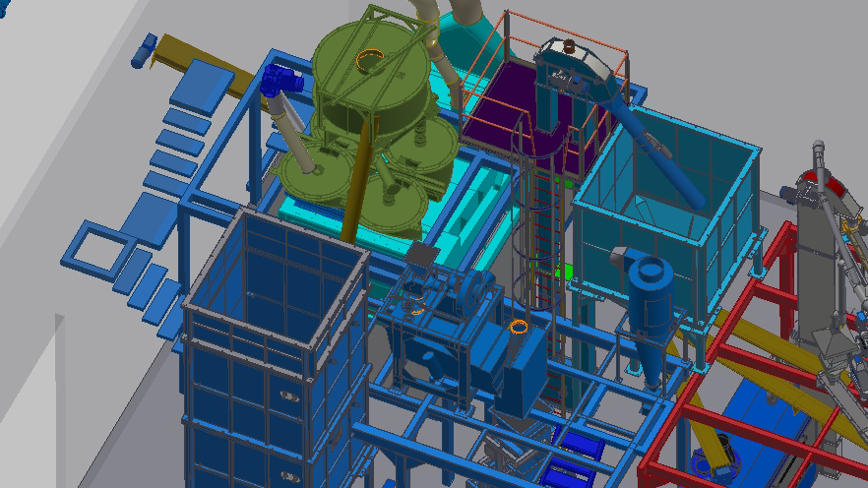Select the cyan base under green tanks
The height and width of the screenshot is (488, 868).
(313, 211)
